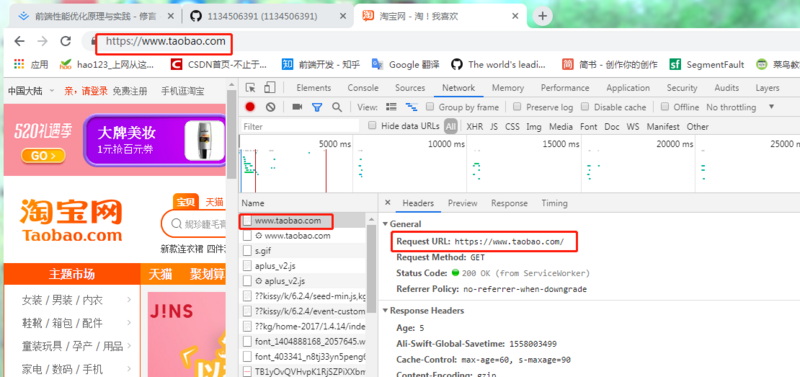Open the Google 翻译 bookmark

coord(406,64)
